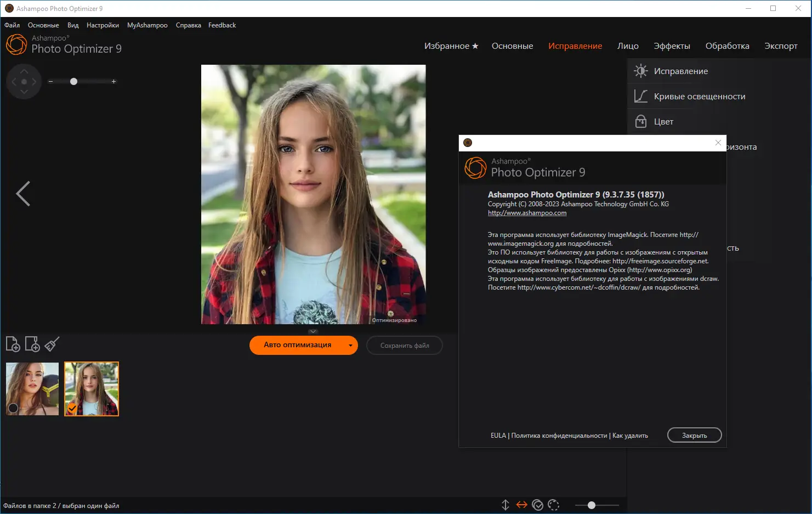
Task: Click the Цвет padlock icon
Action: click(640, 121)
